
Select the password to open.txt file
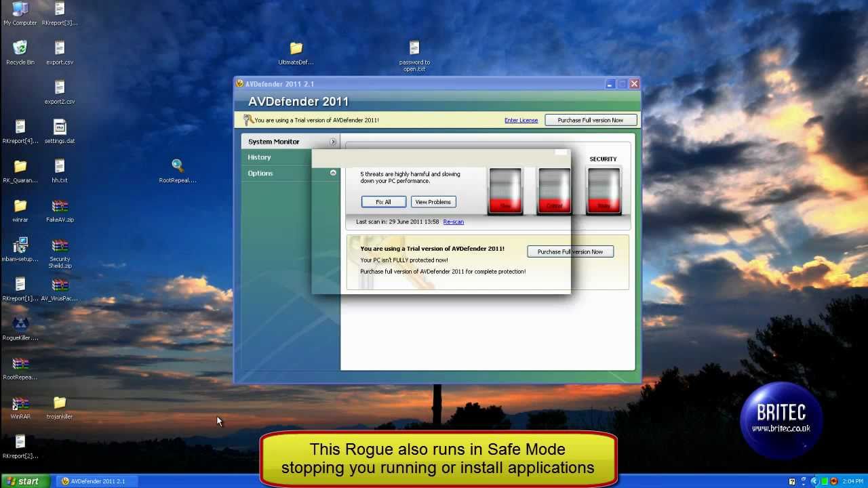pos(414,56)
